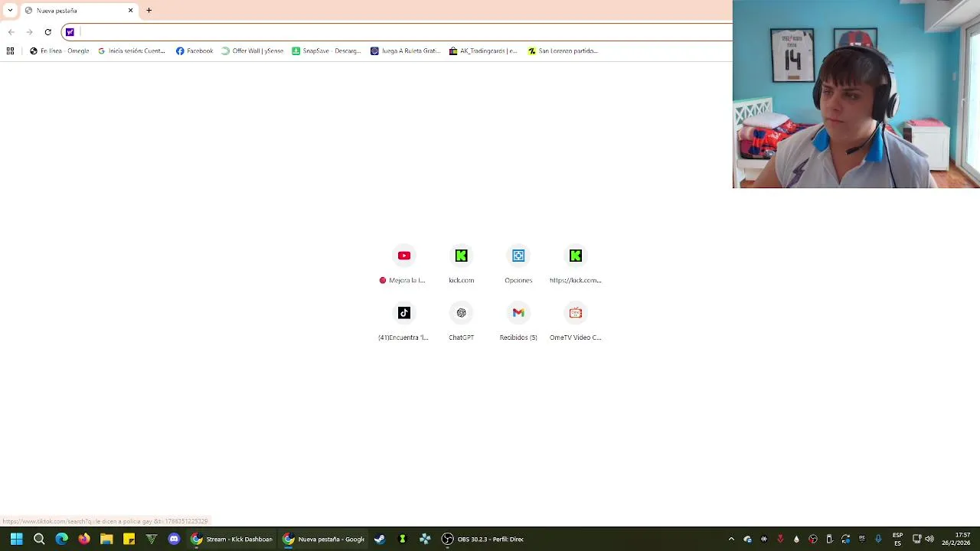980x551 pixels.
Task: Click the audio waveform tray icon
Action: pos(763,539)
